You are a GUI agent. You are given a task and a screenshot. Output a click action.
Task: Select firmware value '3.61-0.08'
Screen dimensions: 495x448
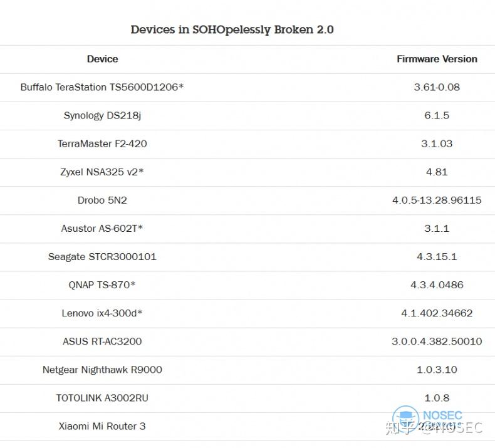(x=437, y=87)
